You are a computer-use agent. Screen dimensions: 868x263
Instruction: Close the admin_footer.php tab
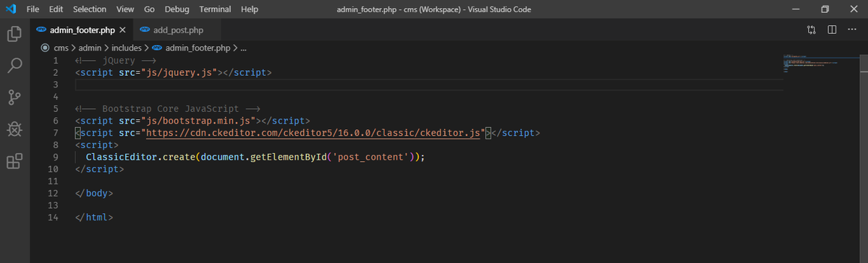122,30
